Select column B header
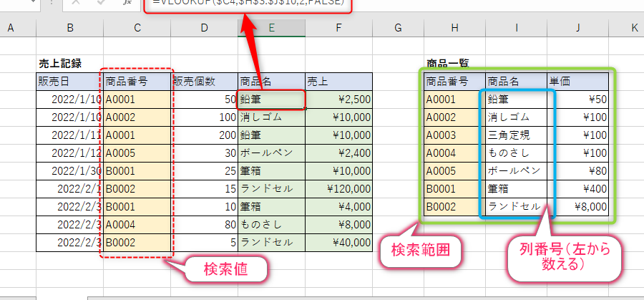This screenshot has width=644, height=300. pyautogui.click(x=70, y=28)
